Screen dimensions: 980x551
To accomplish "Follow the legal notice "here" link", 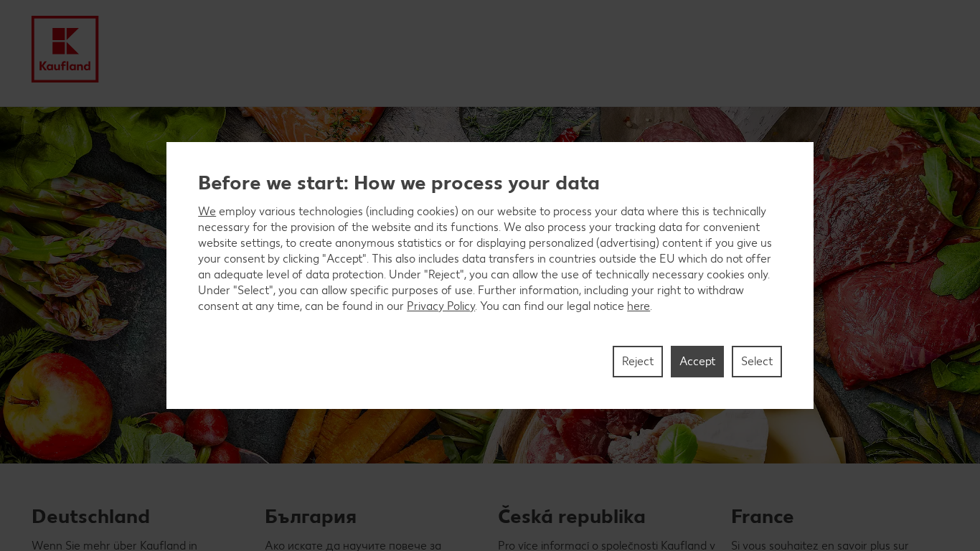I will point(638,306).
